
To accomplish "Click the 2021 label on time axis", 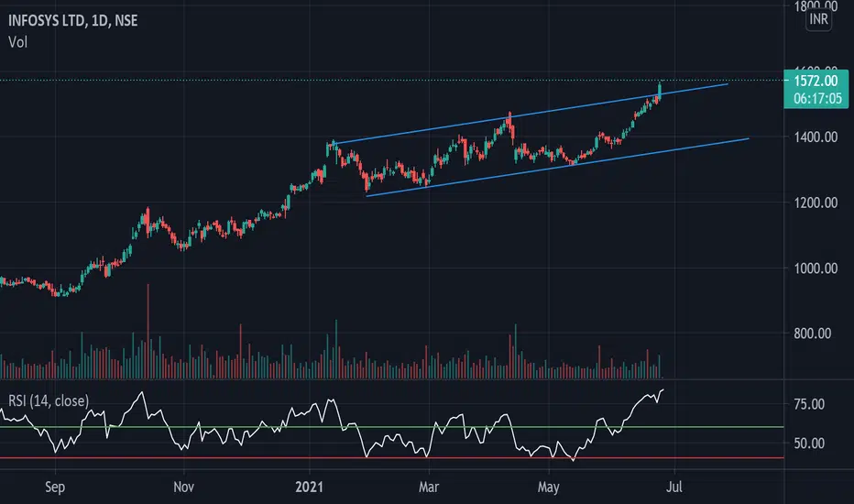I will click(309, 487).
